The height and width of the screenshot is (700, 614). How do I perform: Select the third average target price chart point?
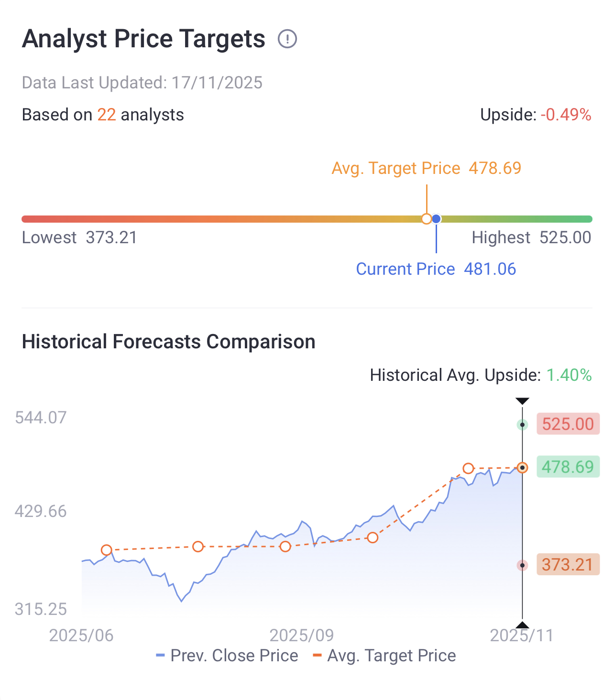point(285,546)
